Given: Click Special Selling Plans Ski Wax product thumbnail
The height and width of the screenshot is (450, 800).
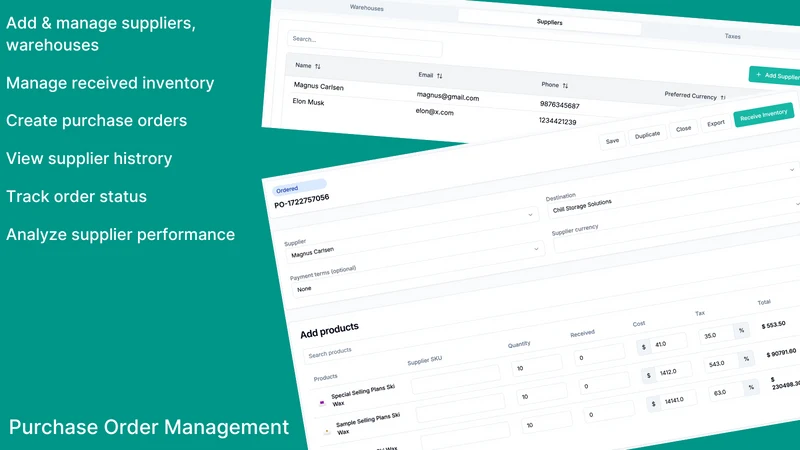Looking at the screenshot, I should pyautogui.click(x=322, y=403).
